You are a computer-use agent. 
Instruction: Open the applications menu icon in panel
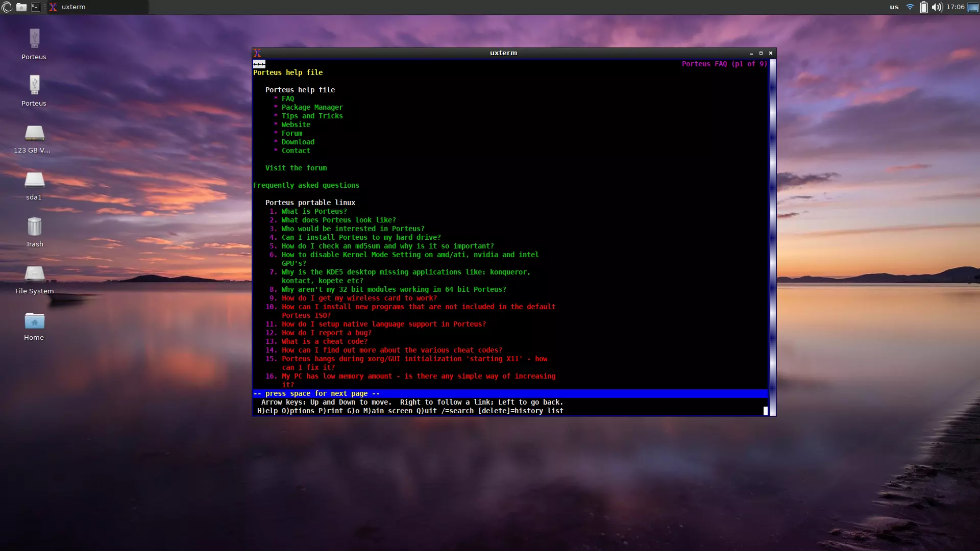[7, 7]
